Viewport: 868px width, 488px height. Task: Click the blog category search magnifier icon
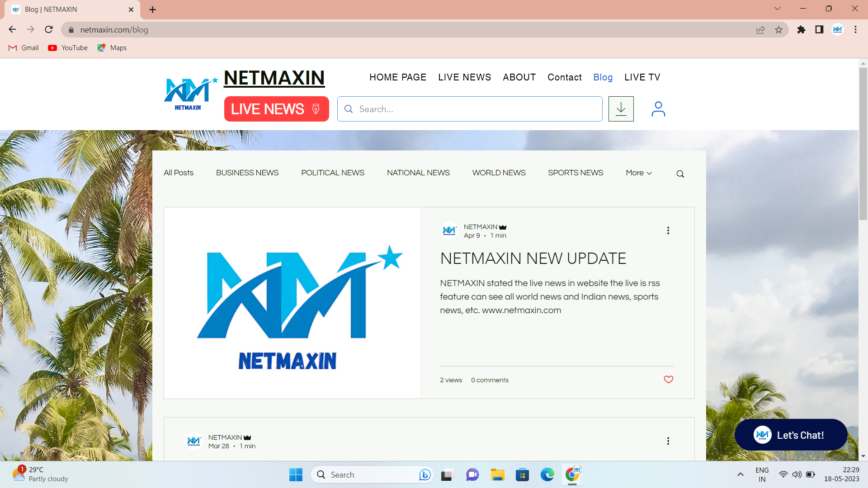tap(680, 174)
